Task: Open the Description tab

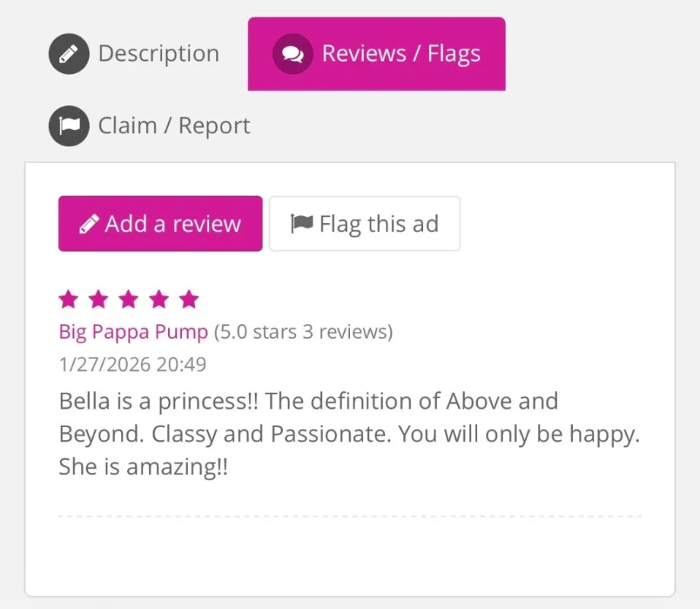Action: click(x=158, y=54)
